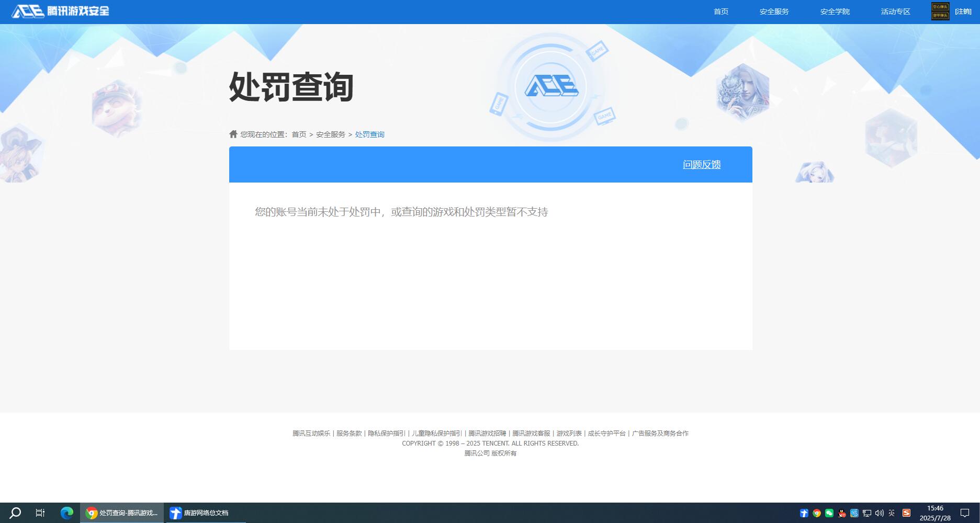Open the clock showing 15:46
Image resolution: width=980 pixels, height=523 pixels.
[x=935, y=513]
